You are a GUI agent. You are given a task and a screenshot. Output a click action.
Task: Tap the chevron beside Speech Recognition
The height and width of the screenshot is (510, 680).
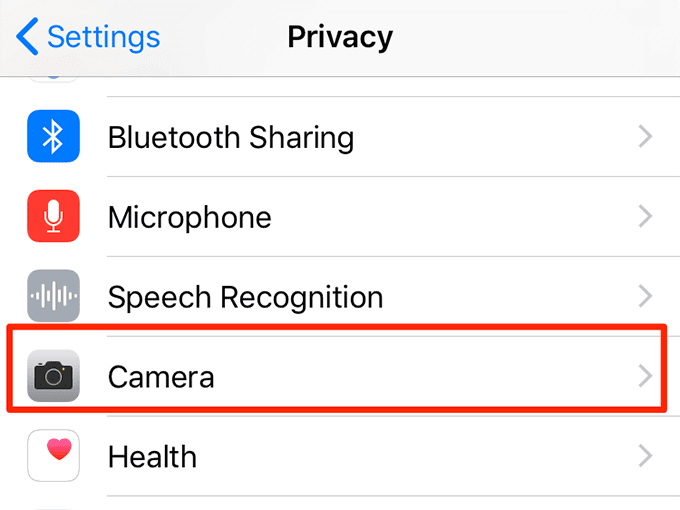click(x=645, y=297)
